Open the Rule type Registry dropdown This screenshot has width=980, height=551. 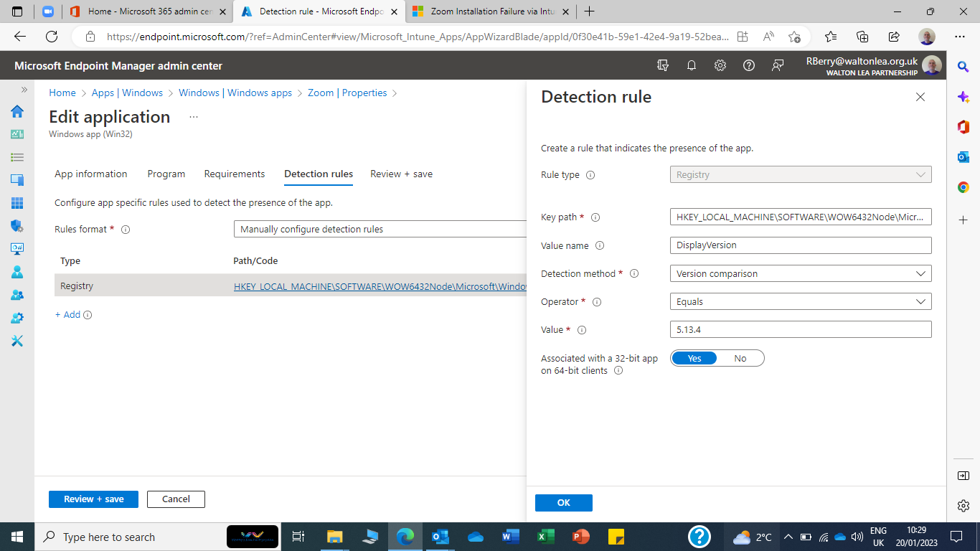click(801, 174)
